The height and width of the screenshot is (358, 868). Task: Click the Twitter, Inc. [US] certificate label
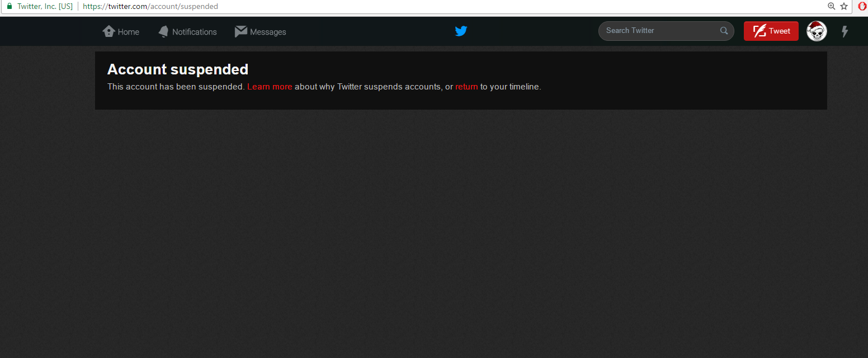45,6
